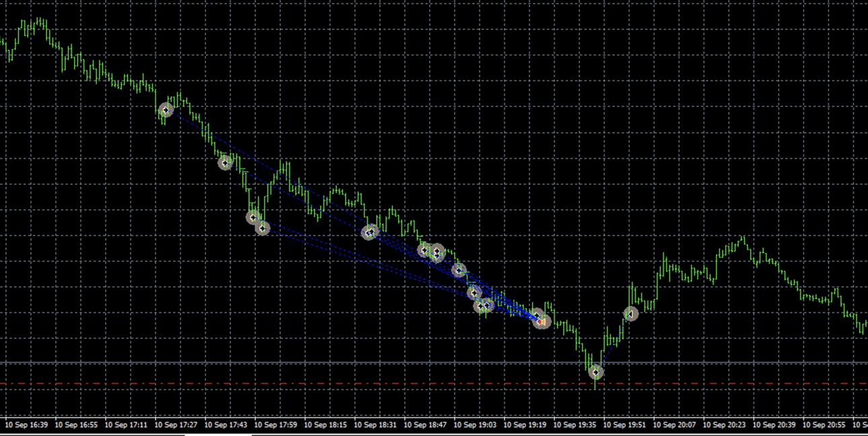
Task: Select the red dash-dot horizontal level line
Action: (434, 384)
